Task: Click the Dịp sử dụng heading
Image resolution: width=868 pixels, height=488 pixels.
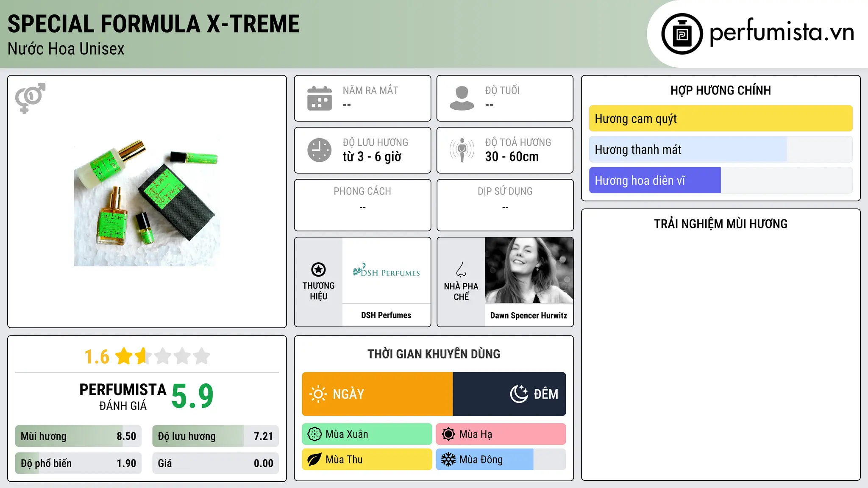Action: pos(505,191)
